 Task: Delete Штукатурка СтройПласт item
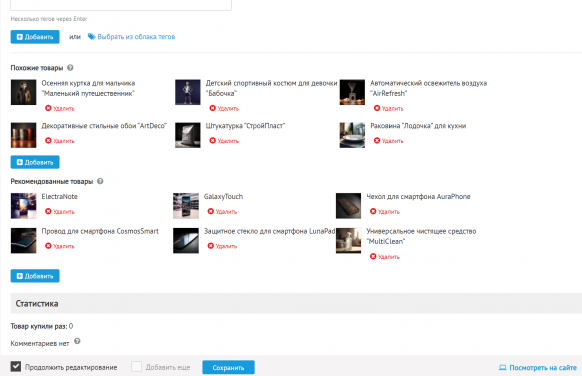tap(224, 141)
